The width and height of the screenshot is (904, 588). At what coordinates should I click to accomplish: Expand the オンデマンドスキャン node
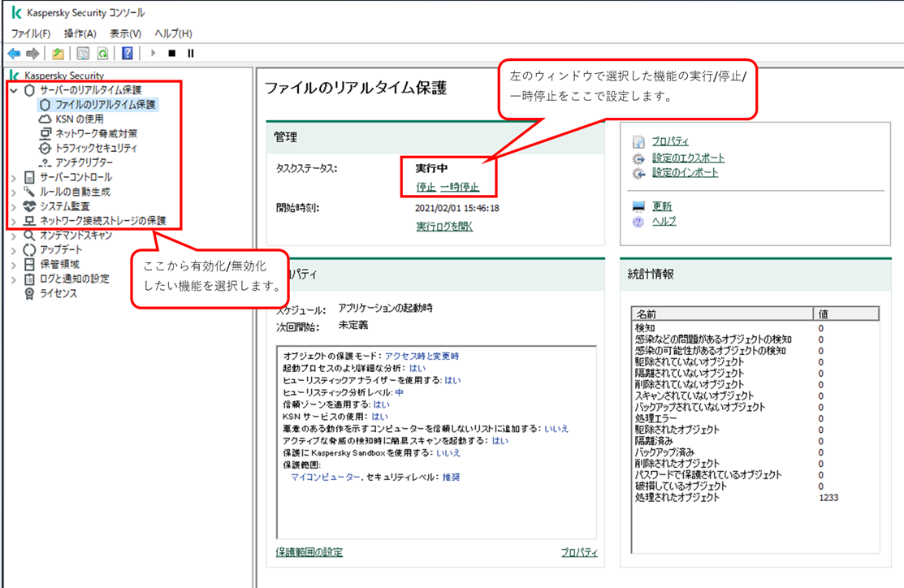point(14,236)
